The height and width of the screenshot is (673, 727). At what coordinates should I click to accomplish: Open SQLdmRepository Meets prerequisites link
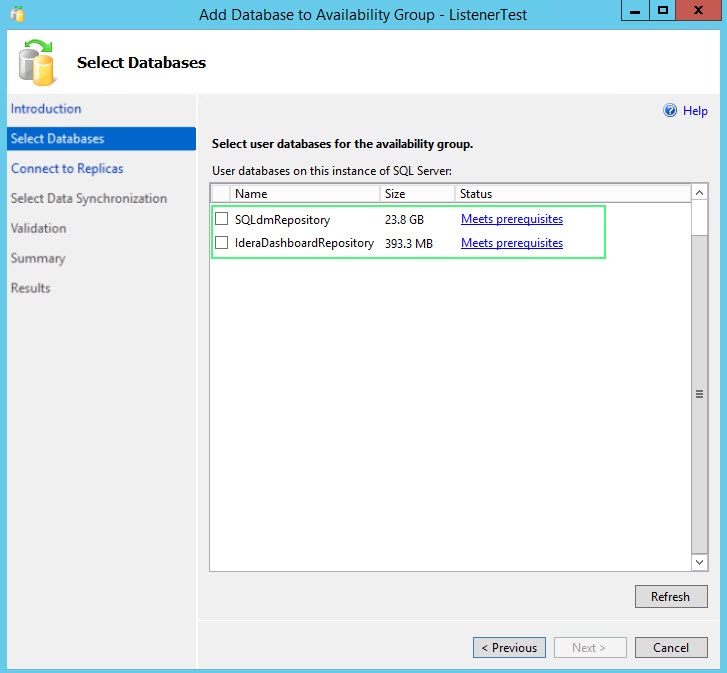click(x=512, y=219)
